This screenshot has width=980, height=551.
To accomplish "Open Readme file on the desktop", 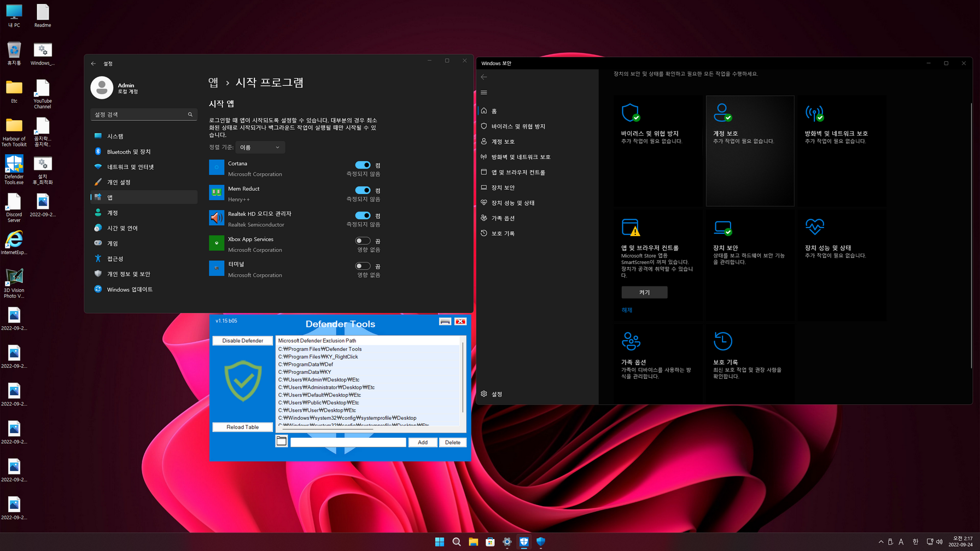I will pos(43,15).
